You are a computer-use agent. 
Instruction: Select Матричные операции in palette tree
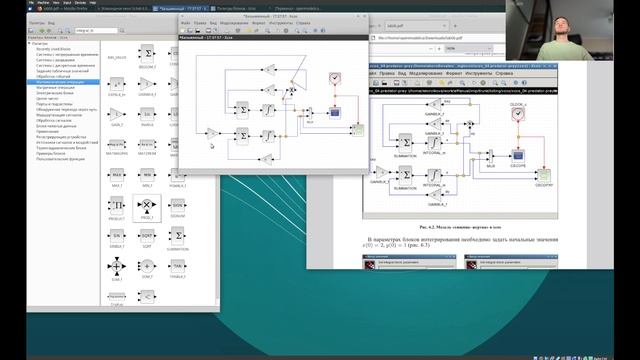pyautogui.click(x=55, y=87)
